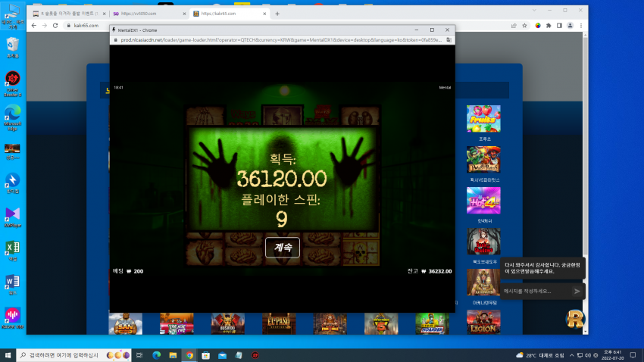Click the 베팅 ₩ 200 bet display
644x362 pixels.
128,271
